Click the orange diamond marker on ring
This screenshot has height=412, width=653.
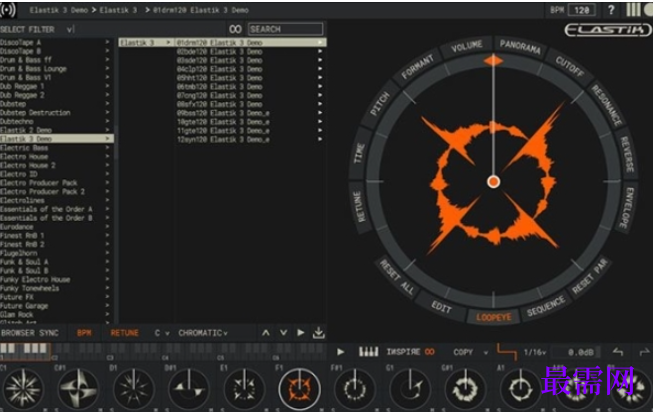coord(493,61)
